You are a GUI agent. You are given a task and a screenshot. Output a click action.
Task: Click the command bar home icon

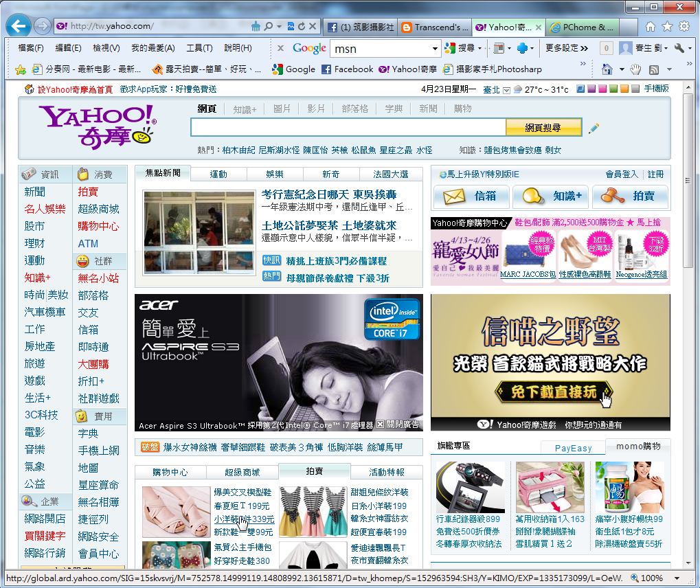click(607, 69)
